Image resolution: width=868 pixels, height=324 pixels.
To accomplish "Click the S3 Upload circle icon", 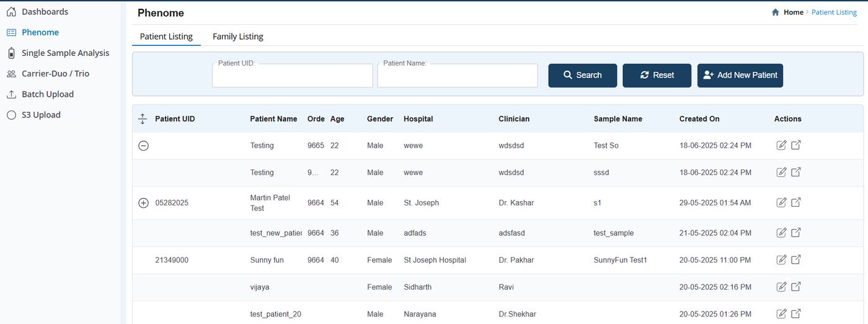I will [11, 115].
